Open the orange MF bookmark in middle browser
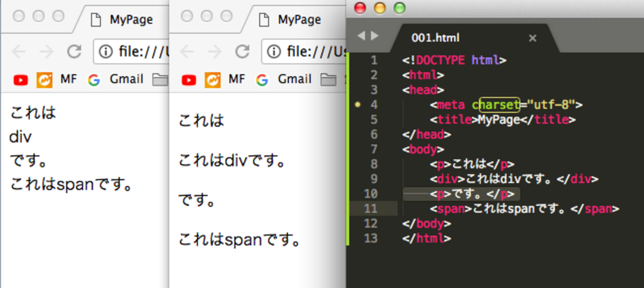Viewport: 644px width, 288px height. tap(213, 80)
